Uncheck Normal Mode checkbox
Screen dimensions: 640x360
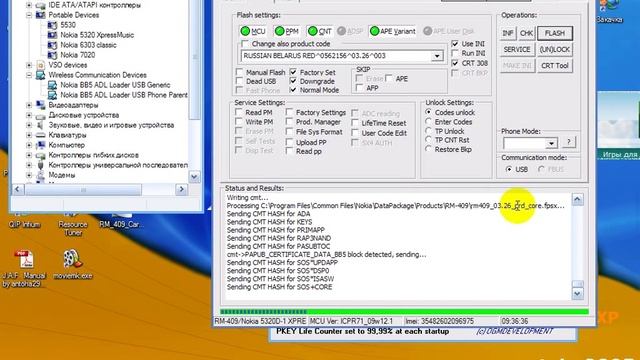point(293,90)
